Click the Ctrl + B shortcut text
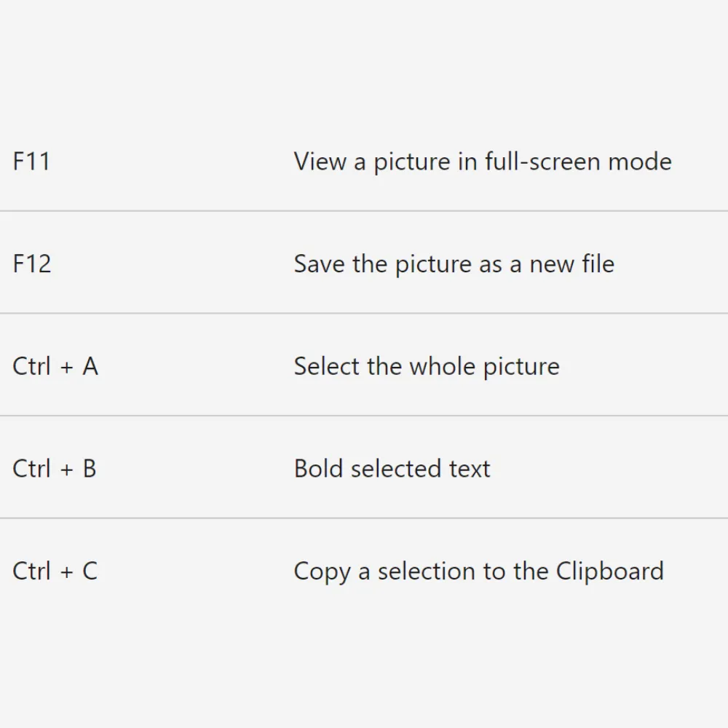This screenshot has width=728, height=728. 55,469
